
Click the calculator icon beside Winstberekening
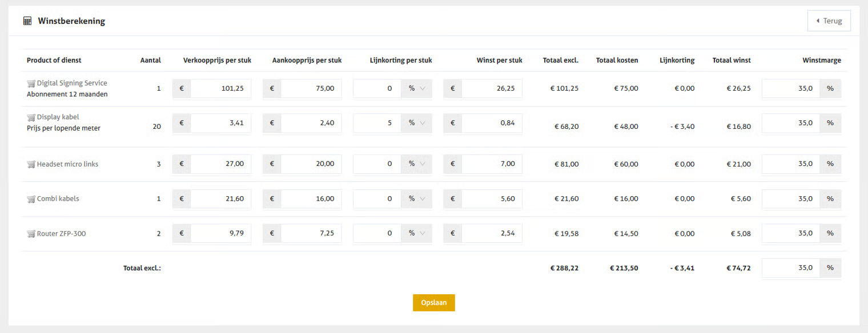(27, 21)
